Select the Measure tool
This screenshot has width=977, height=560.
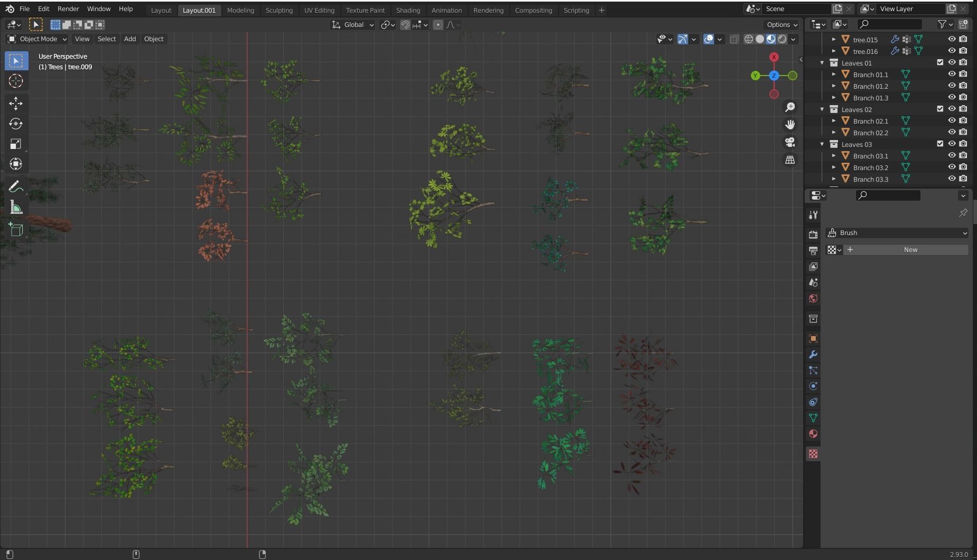click(16, 207)
